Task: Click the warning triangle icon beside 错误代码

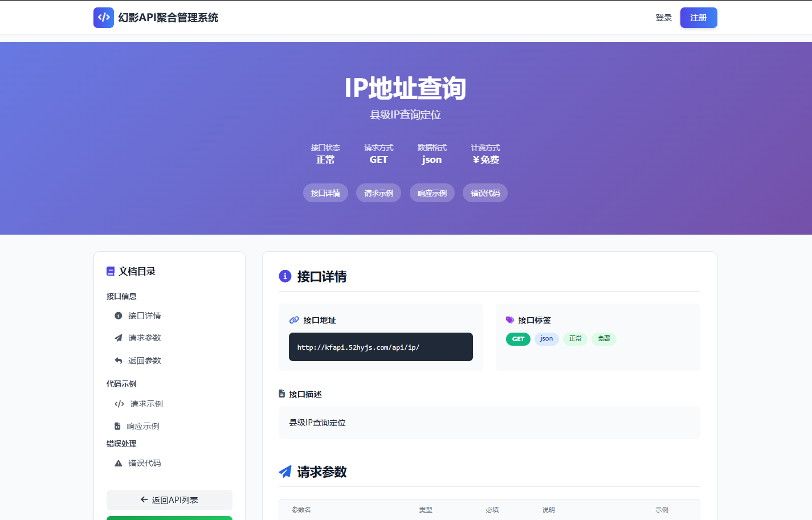Action: coord(117,463)
